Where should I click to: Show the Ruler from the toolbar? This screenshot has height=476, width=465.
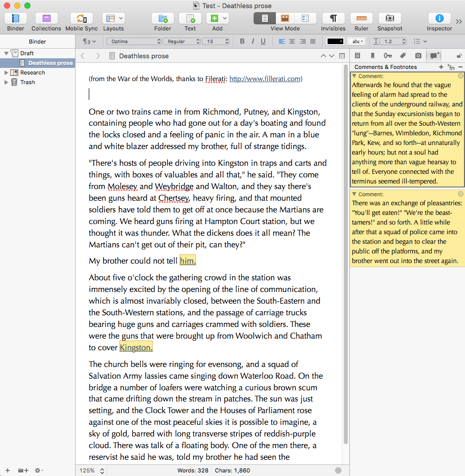pos(362,19)
